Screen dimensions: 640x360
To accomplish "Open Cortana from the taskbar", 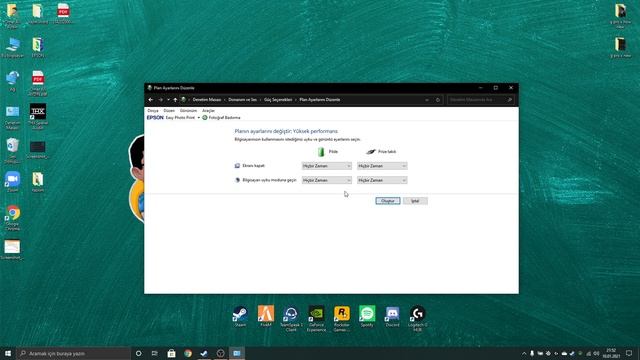I will point(138,353).
